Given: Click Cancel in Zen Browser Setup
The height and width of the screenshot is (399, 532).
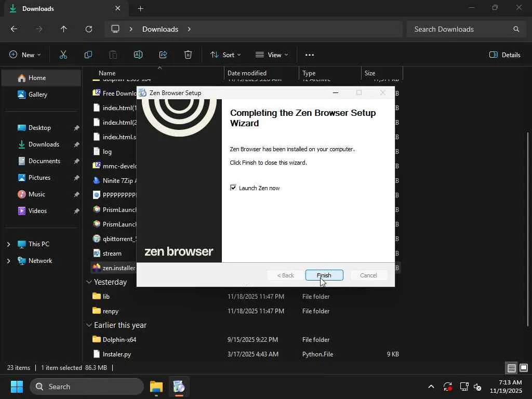Looking at the screenshot, I should pos(368,275).
